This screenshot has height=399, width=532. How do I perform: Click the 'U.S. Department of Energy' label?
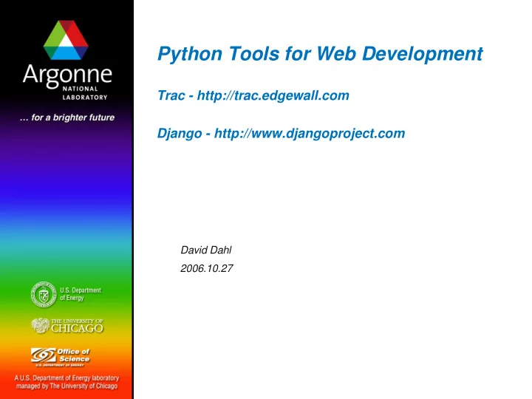point(81,294)
